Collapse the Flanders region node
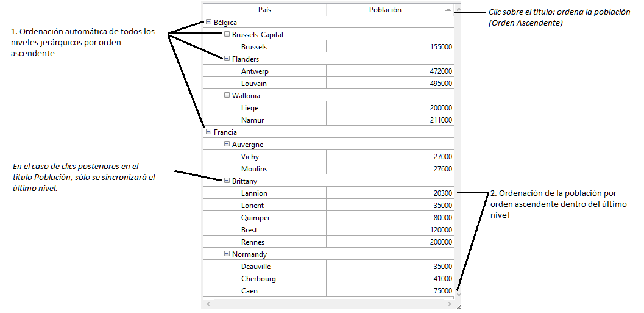 coord(227,59)
